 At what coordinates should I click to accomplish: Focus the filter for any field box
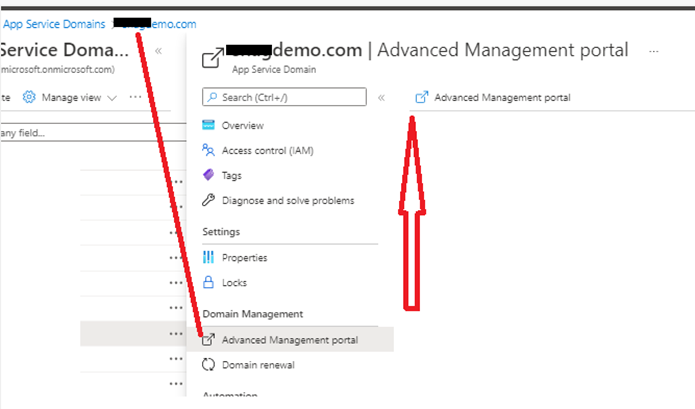pos(93,132)
